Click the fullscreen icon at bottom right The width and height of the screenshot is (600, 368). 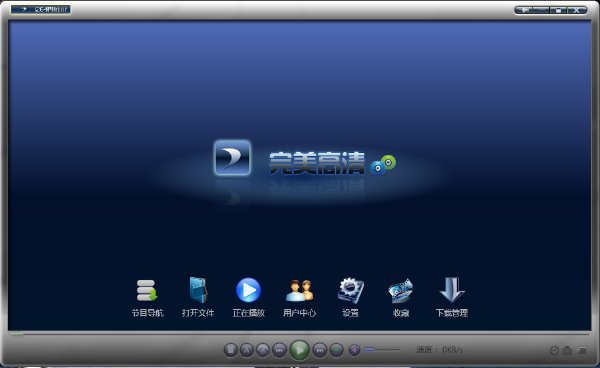(x=582, y=350)
